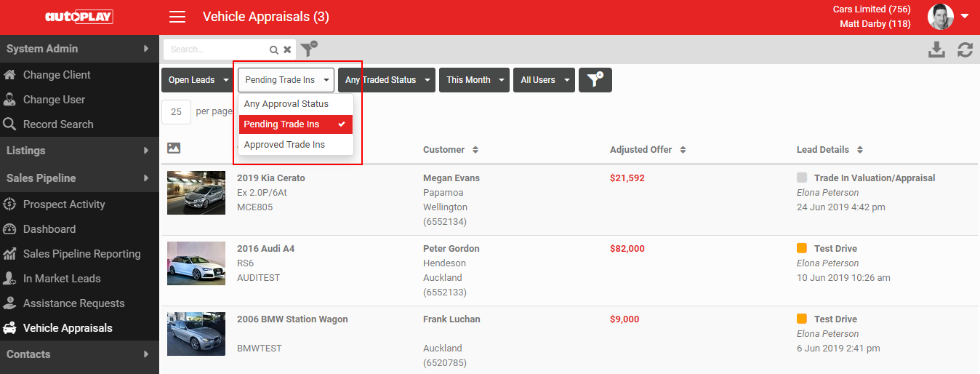Click the $82,000 adjusted offer
This screenshot has height=374, width=980.
click(627, 248)
